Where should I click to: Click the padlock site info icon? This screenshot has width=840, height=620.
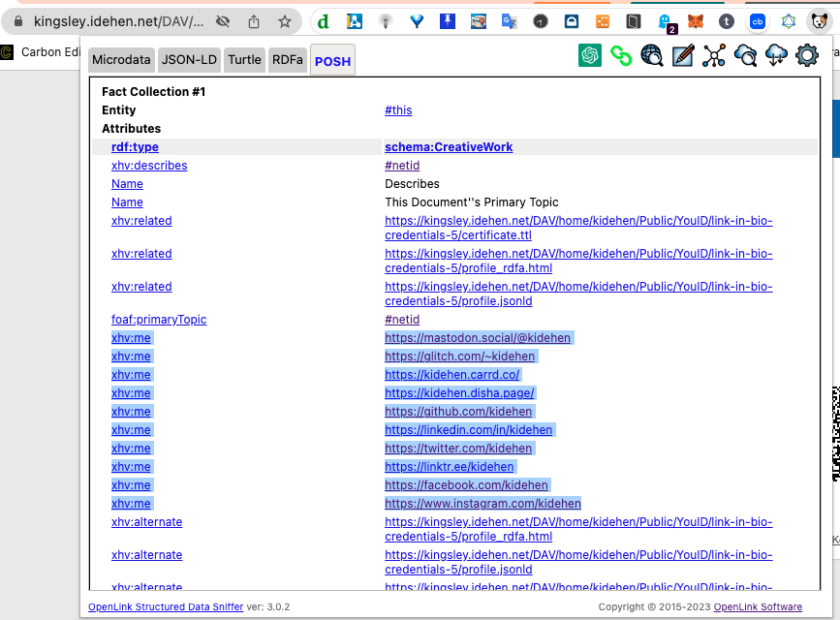coord(18,21)
